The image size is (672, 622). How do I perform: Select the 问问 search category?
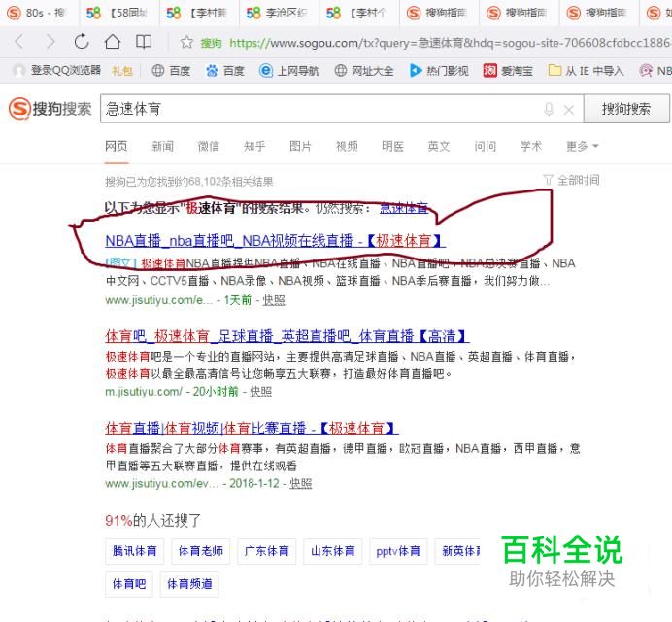click(486, 147)
